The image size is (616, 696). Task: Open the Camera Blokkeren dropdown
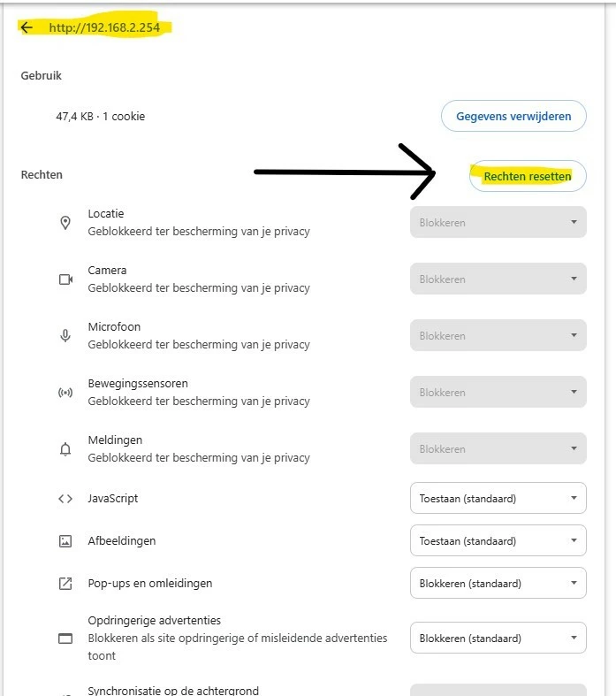click(498, 279)
